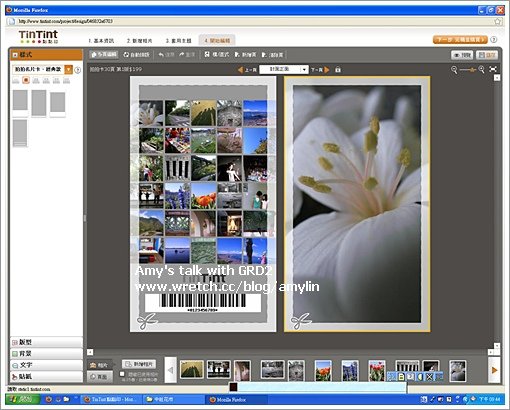Screen dimensions: 510x410
Task: Click the orange next step button at top right
Action: 460,39
